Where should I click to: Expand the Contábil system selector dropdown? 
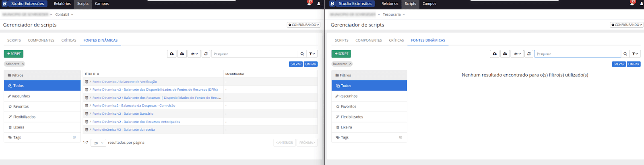pos(64,14)
